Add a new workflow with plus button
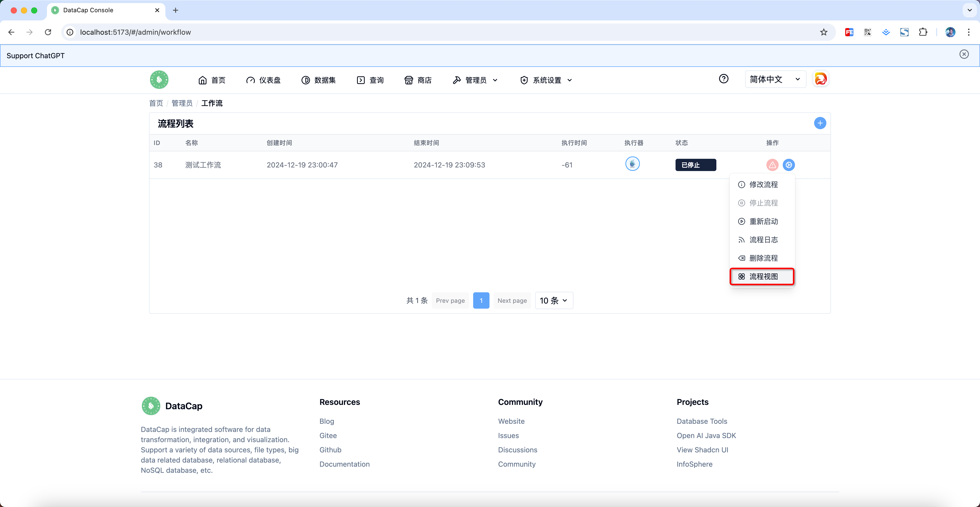Viewport: 980px width, 507px height. click(820, 123)
